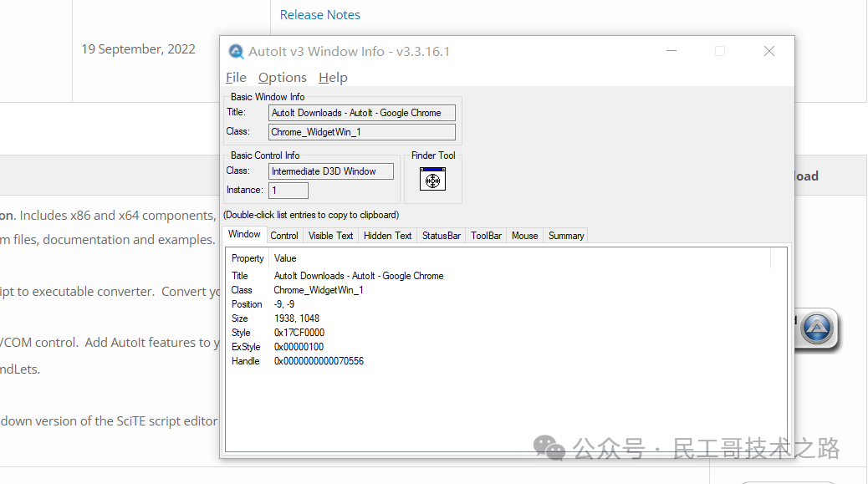Image resolution: width=868 pixels, height=484 pixels.
Task: Open the File menu
Action: pos(236,78)
